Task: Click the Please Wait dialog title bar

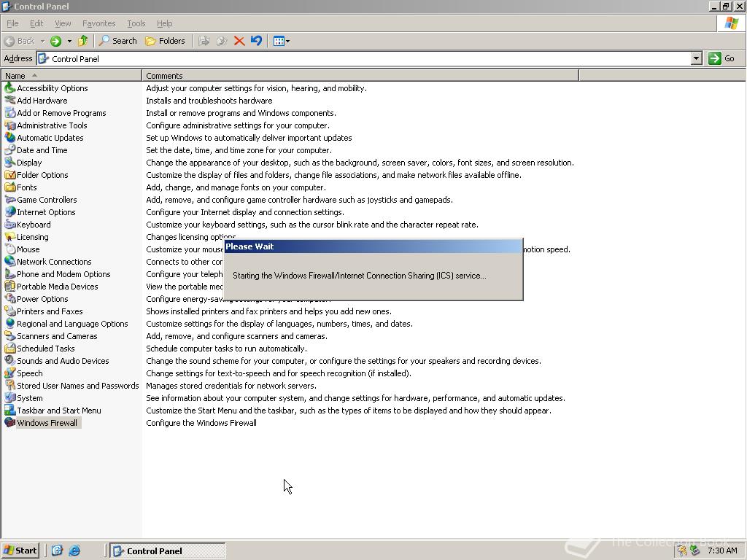Action: click(373, 246)
